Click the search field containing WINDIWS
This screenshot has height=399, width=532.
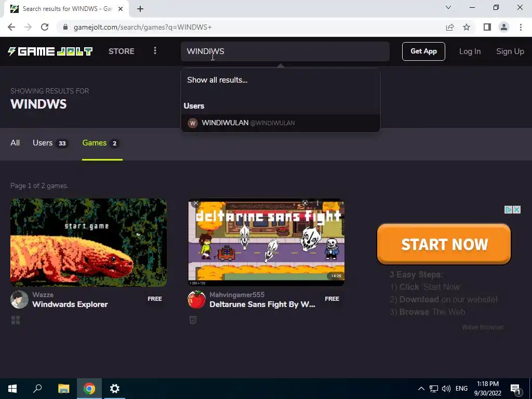click(x=285, y=51)
